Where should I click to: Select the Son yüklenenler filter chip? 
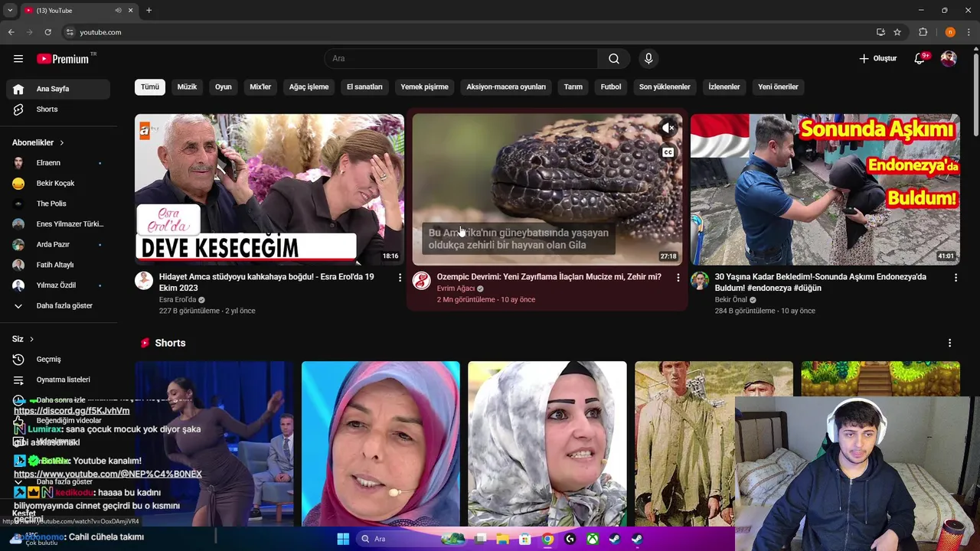coord(665,86)
